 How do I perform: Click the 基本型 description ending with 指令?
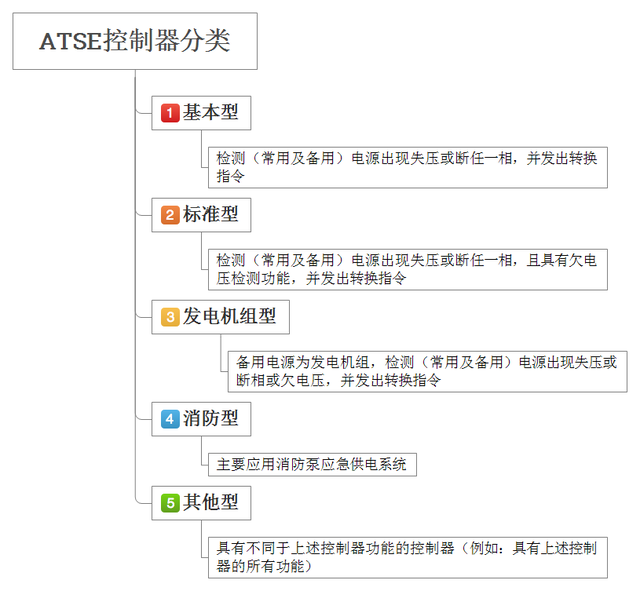[x=408, y=167]
